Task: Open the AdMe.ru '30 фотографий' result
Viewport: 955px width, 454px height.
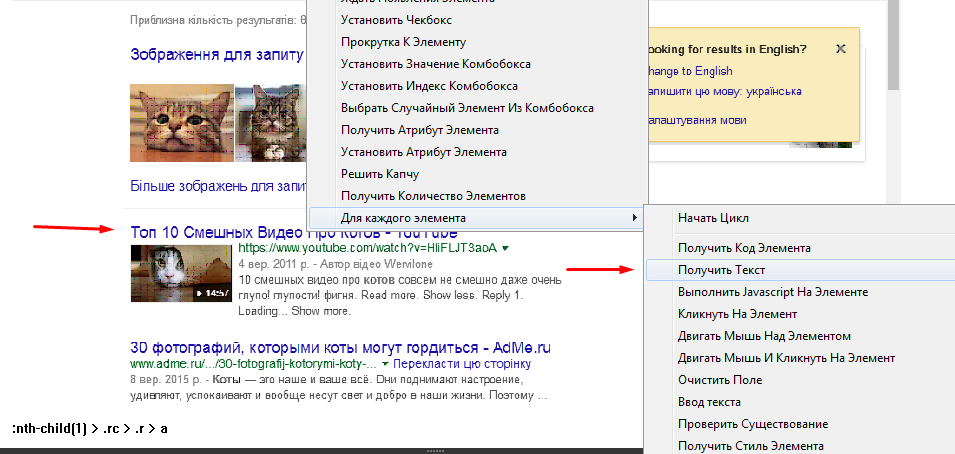Action: [x=340, y=348]
